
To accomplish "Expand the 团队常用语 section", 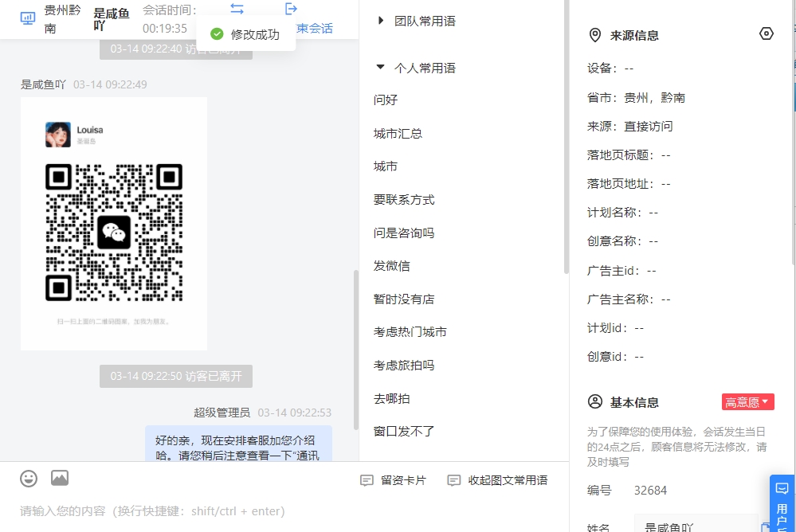I will [416, 21].
